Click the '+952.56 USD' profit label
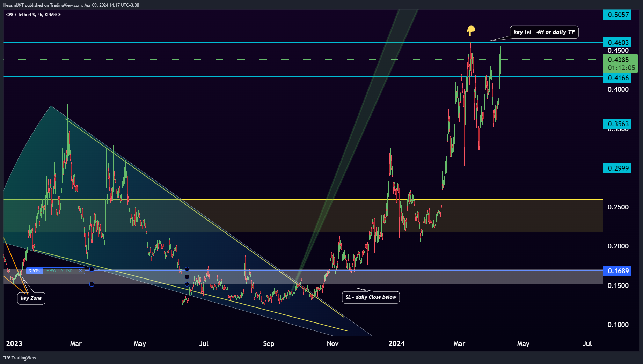The height and width of the screenshot is (364, 643). pyautogui.click(x=59, y=271)
